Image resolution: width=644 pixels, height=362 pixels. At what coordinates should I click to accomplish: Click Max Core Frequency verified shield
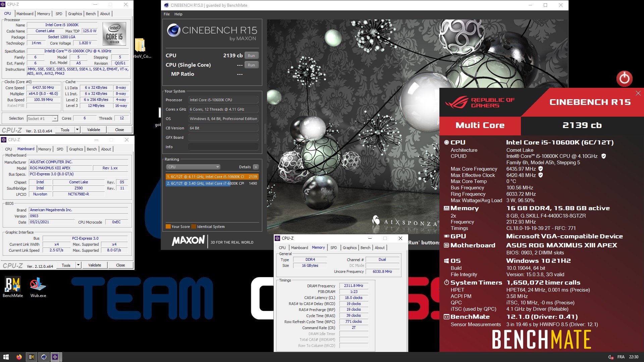click(540, 169)
